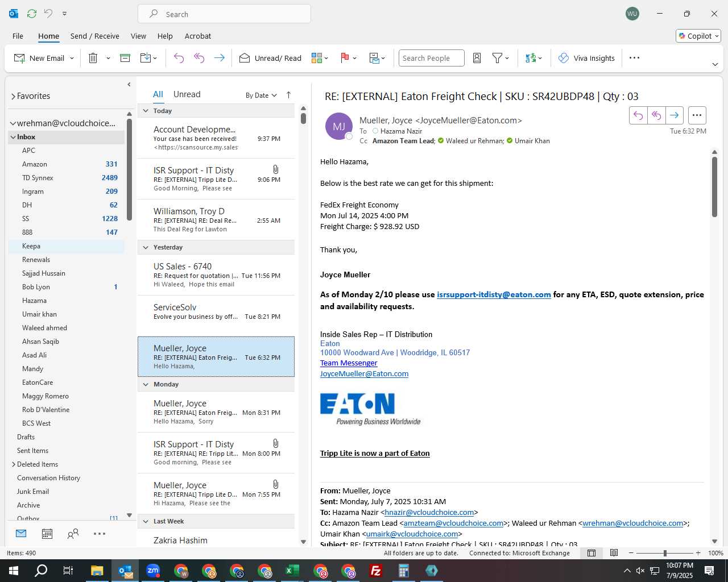Click zoom in plus button

698,553
